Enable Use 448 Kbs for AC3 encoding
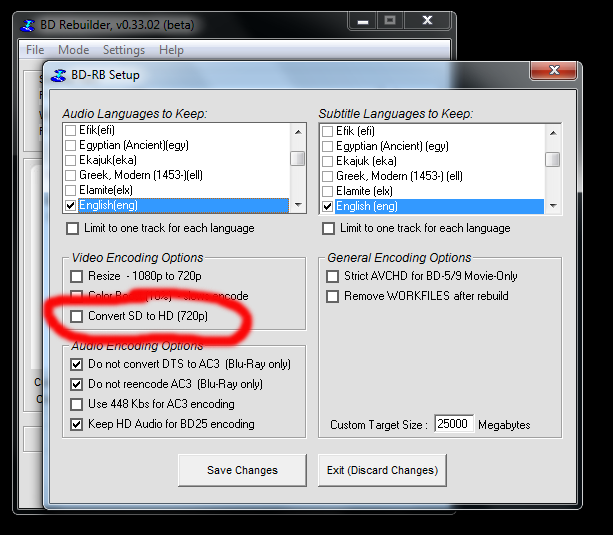613x535 pixels. tap(77, 404)
